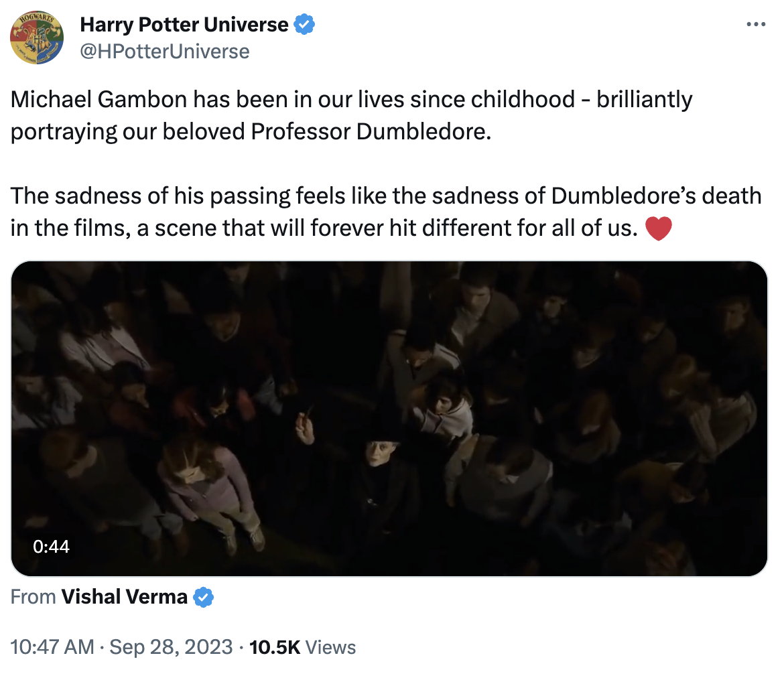Open Vishal Verma's profile link
This screenshot has width=784, height=678.
(124, 596)
